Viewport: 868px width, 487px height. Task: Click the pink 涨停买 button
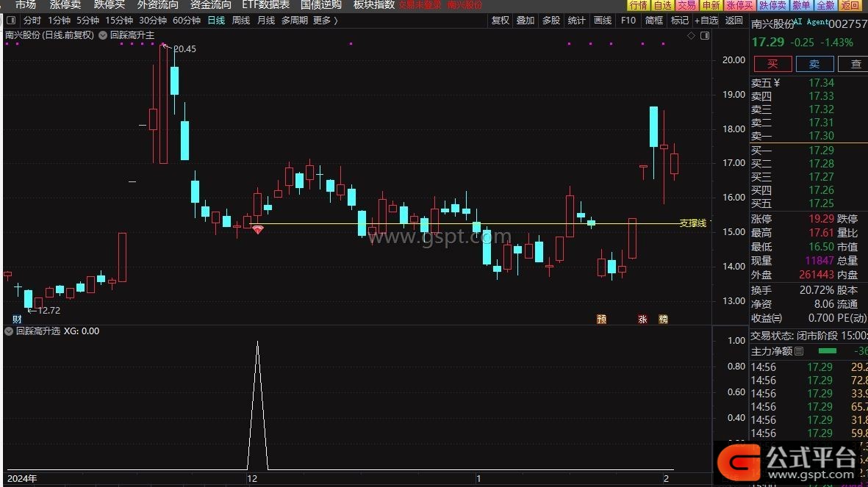(739, 5)
